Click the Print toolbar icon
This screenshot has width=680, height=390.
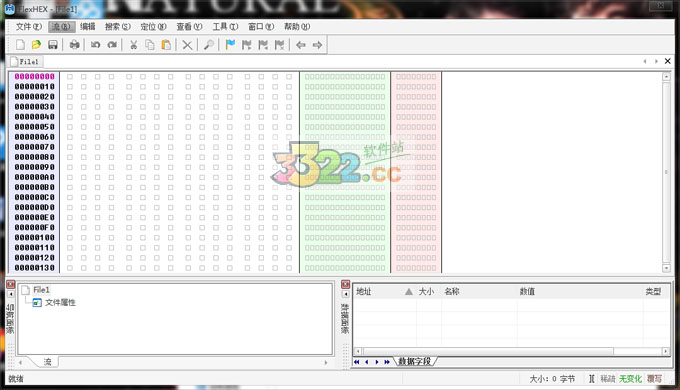[x=75, y=45]
